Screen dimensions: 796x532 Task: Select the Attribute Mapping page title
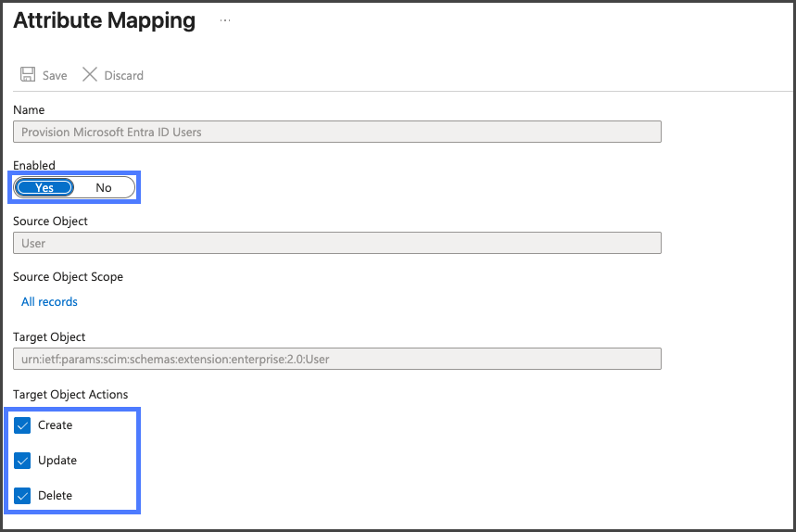click(104, 20)
